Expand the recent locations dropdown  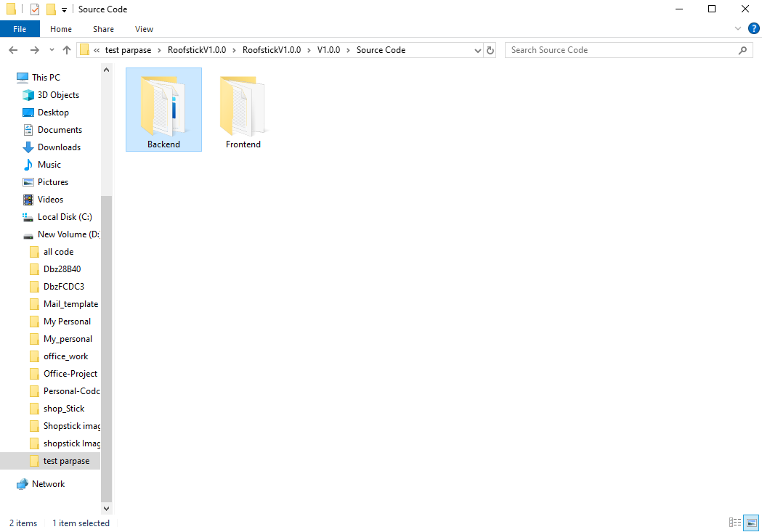point(52,50)
